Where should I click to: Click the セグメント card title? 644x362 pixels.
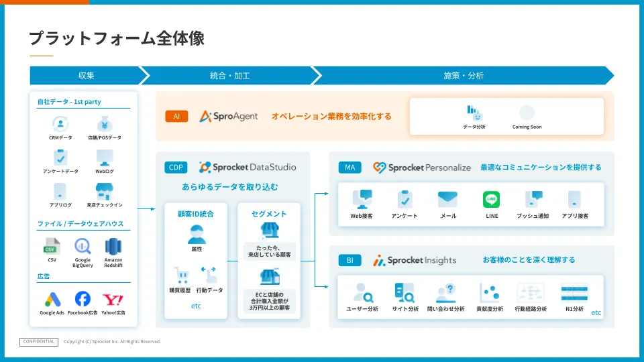pos(269,214)
